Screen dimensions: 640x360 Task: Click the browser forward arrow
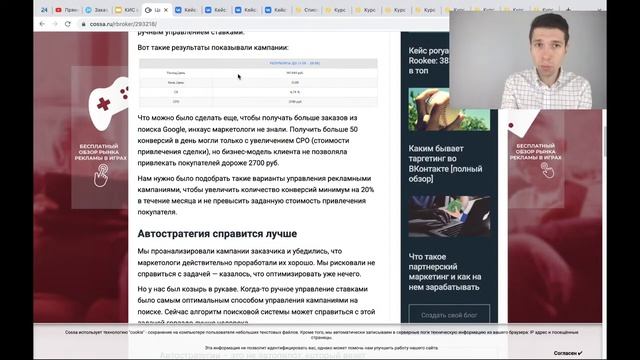[55, 24]
